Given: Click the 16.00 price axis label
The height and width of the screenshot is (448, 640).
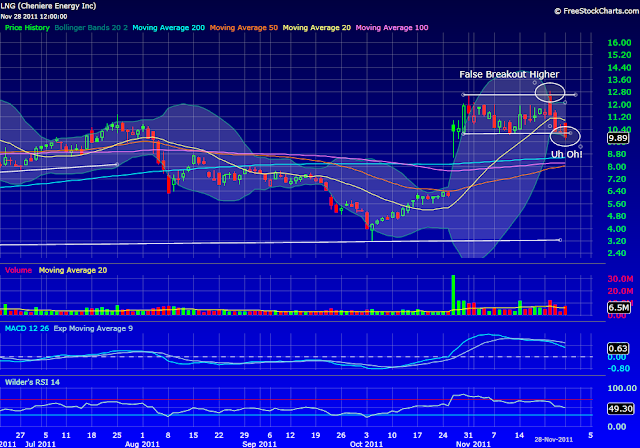Looking at the screenshot, I should point(619,43).
